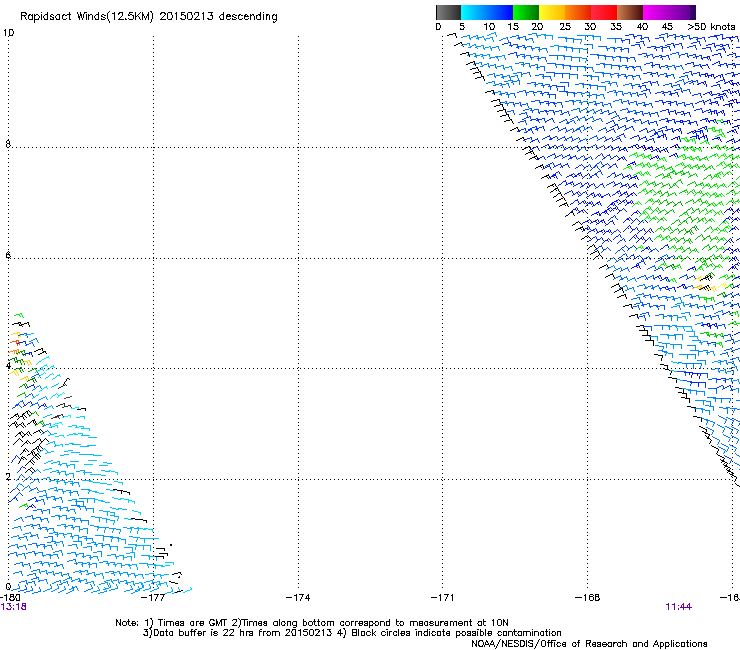Click longitude axis label '-168'
This screenshot has width=740, height=650.
pyautogui.click(x=588, y=598)
